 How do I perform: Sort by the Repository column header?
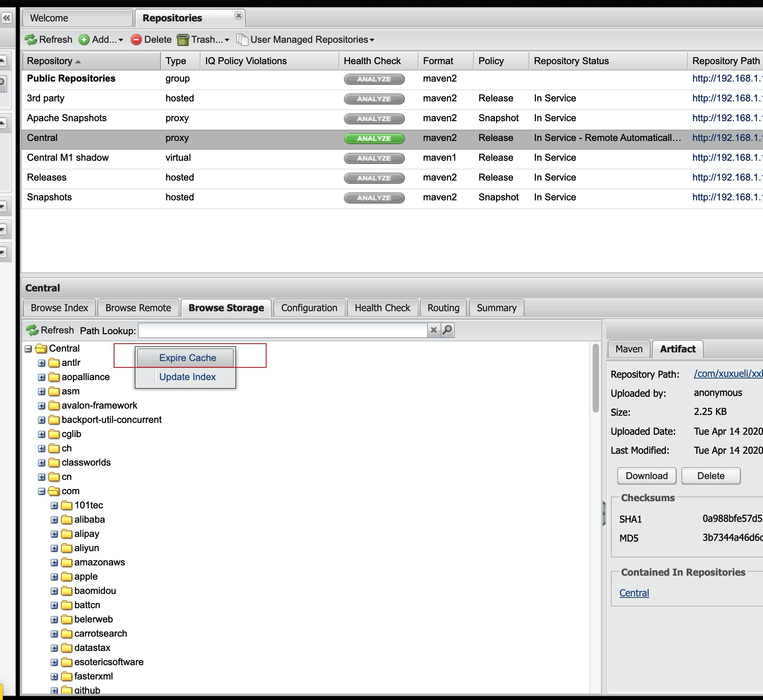(x=50, y=61)
